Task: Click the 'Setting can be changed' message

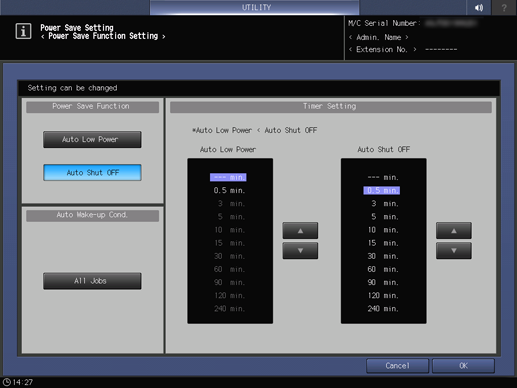Action: (72, 88)
